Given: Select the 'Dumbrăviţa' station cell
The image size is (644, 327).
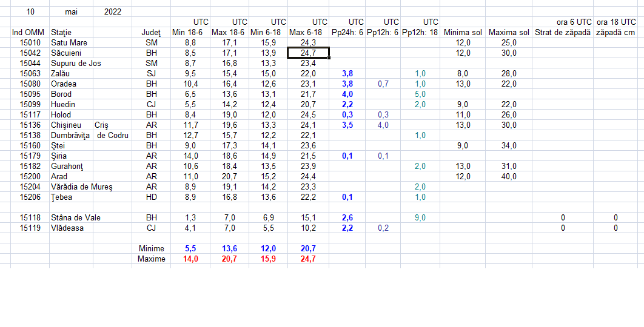Looking at the screenshot, I should 71,136.
